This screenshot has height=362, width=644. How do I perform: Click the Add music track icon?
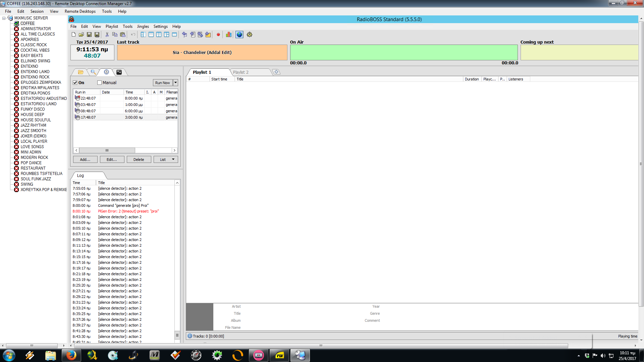[184, 35]
